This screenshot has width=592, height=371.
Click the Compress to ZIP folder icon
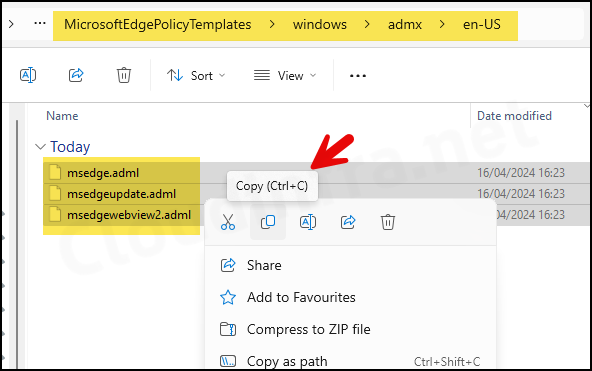pos(228,329)
